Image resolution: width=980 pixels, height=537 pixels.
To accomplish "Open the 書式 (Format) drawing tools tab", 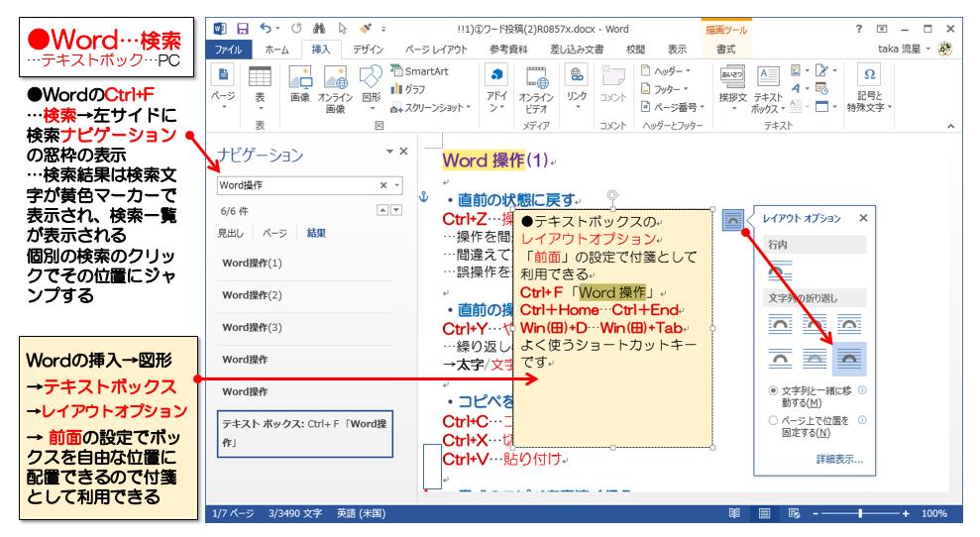I will tap(725, 50).
